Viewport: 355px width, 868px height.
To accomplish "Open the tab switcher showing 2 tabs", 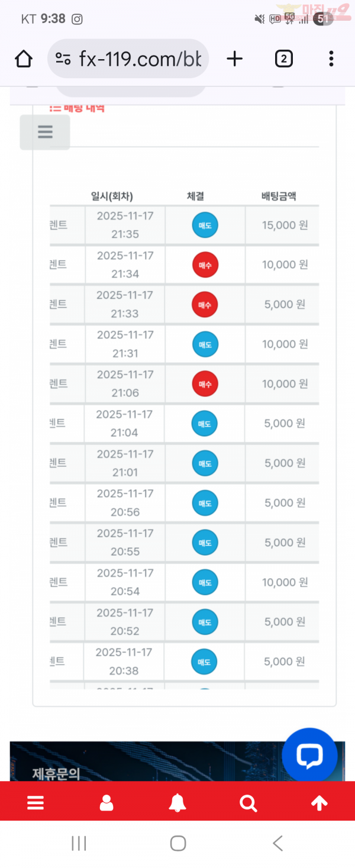I will click(x=283, y=59).
